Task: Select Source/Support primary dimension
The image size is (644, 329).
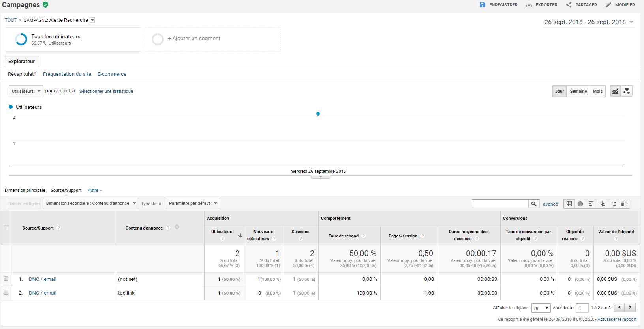Action: pyautogui.click(x=66, y=190)
